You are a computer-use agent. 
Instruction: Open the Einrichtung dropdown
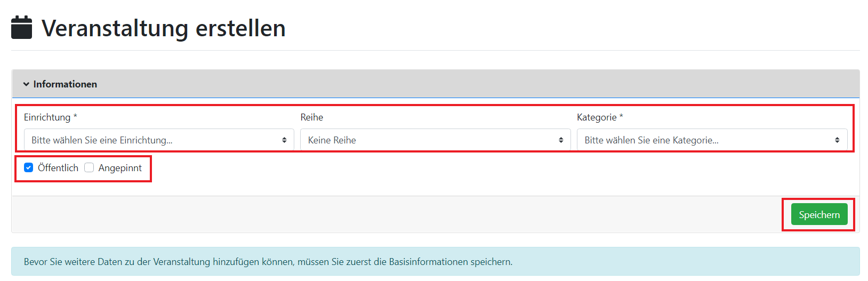pos(155,140)
